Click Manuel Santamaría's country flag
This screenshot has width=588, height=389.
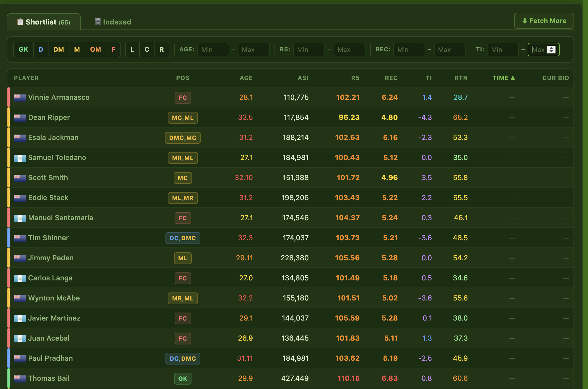coord(20,218)
